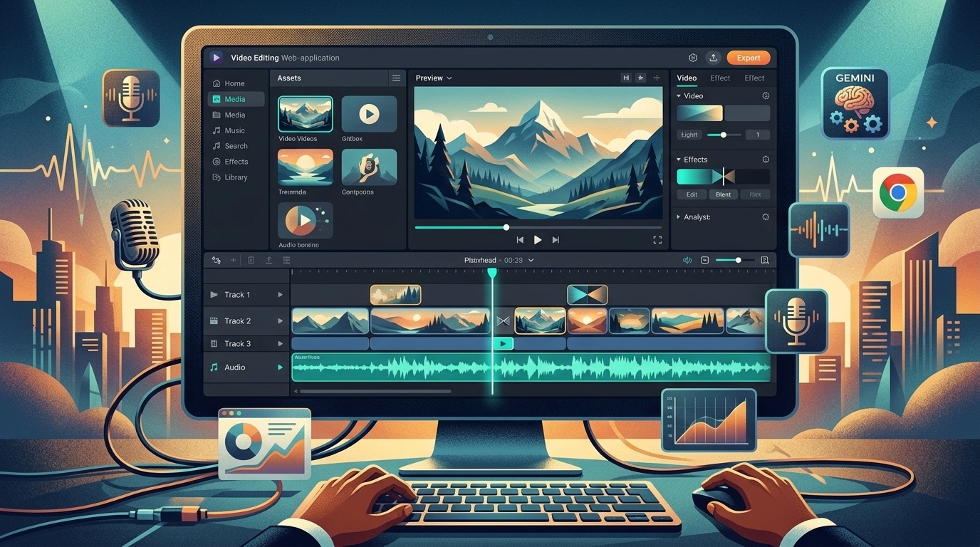Adjust the timeline zoom slider
The width and height of the screenshot is (980, 547).
pos(734,260)
